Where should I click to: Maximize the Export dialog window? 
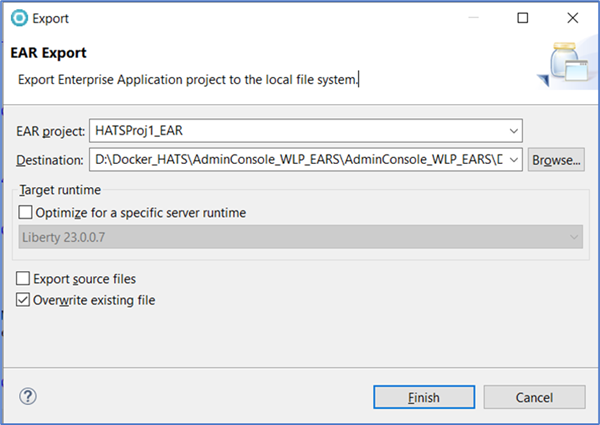(x=522, y=18)
